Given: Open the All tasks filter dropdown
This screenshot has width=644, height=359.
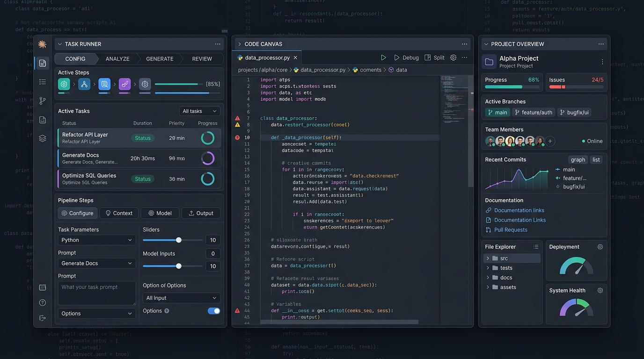Looking at the screenshot, I should (200, 111).
